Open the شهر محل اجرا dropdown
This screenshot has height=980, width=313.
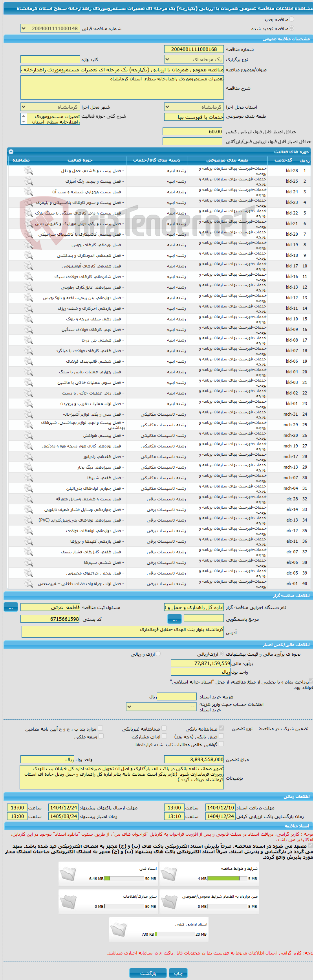tap(50, 107)
